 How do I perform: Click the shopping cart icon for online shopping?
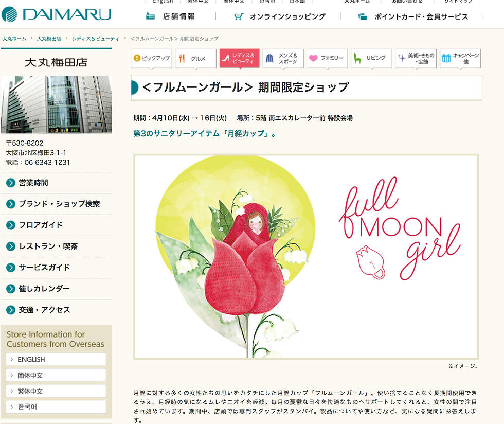click(239, 16)
